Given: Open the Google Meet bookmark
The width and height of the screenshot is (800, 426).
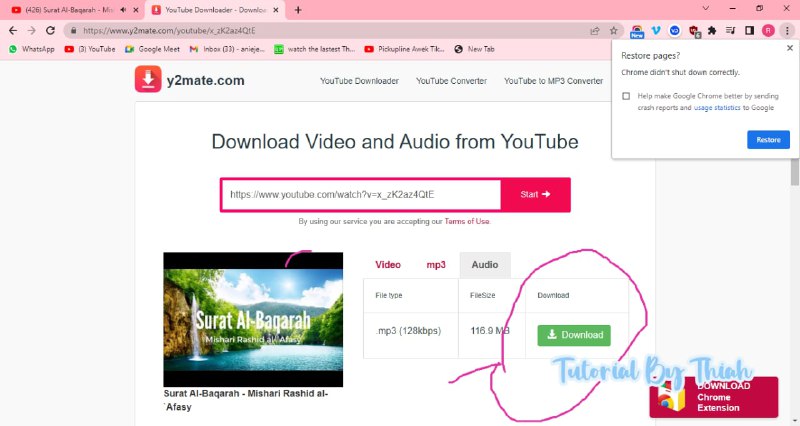Looking at the screenshot, I should coord(153,49).
